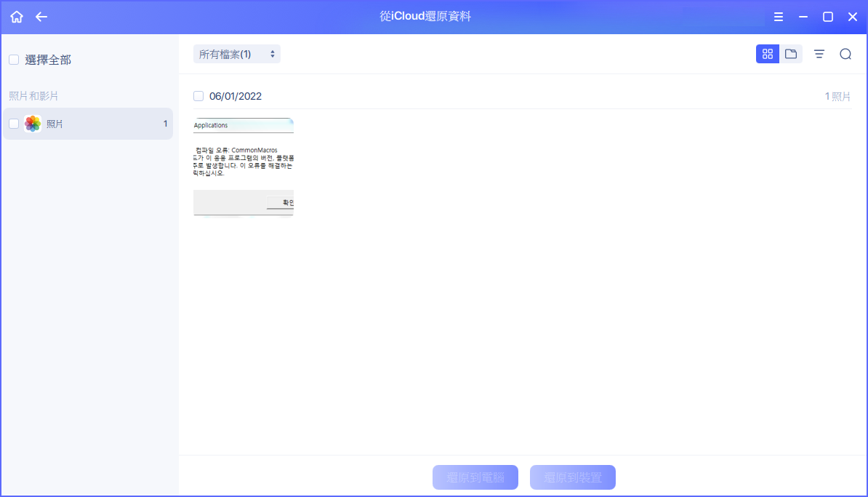Screen dimensions: 868x497
Task: Go back using the arrow icon
Action: click(41, 16)
